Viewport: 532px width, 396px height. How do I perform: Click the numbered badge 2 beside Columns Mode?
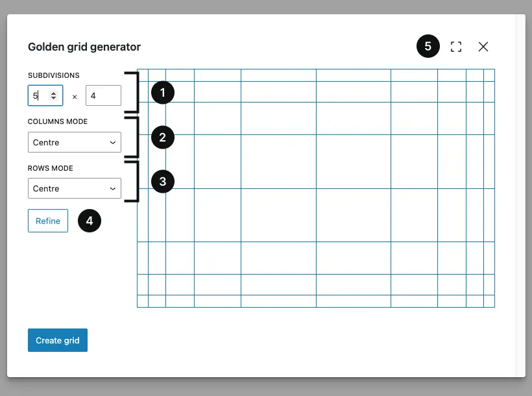click(x=162, y=137)
